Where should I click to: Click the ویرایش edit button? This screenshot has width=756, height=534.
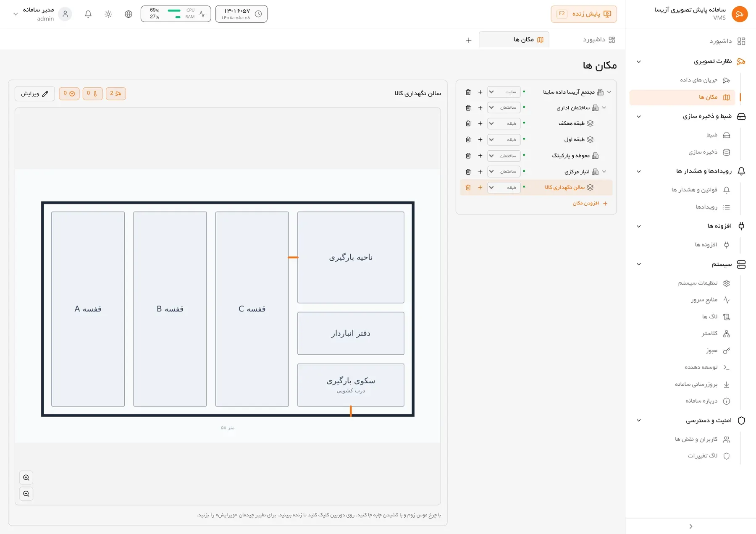[35, 94]
